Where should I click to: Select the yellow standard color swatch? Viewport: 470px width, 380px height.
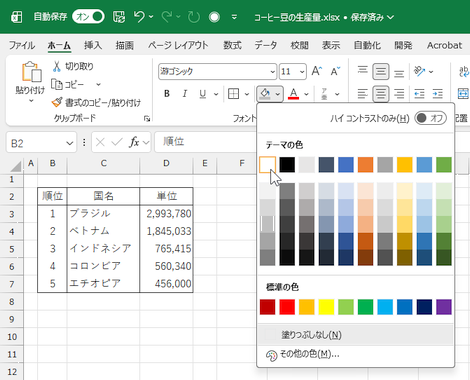tap(326, 307)
